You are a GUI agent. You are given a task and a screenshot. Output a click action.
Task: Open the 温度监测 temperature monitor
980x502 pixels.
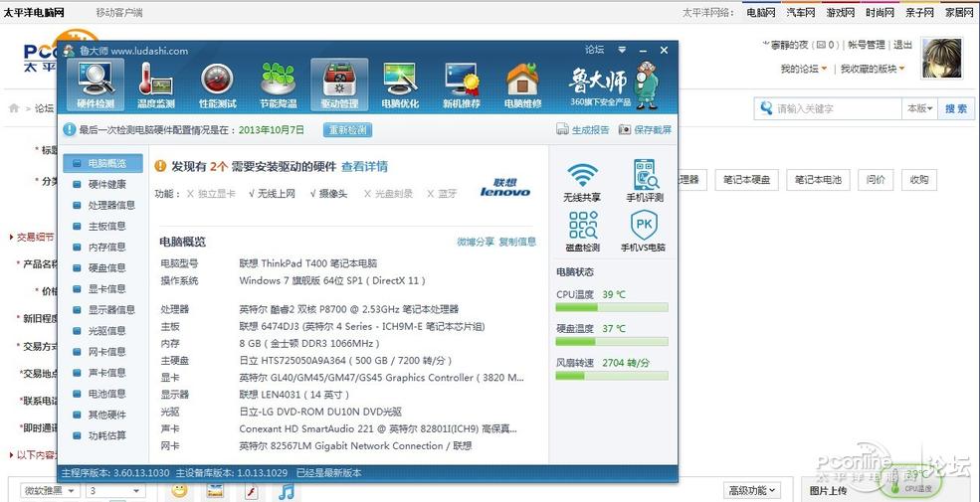[x=155, y=84]
